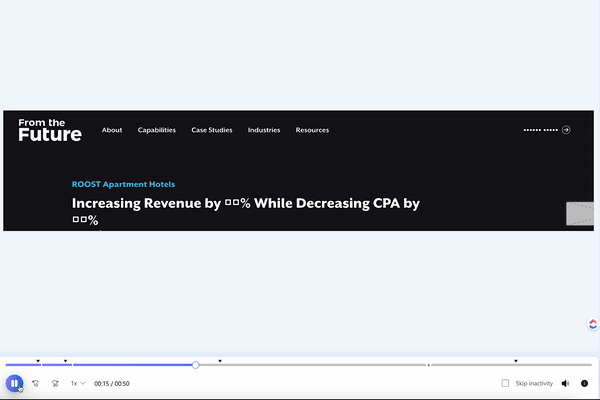The image size is (600, 400).
Task: Jump to the last event marker on timeline
Action: [516, 361]
